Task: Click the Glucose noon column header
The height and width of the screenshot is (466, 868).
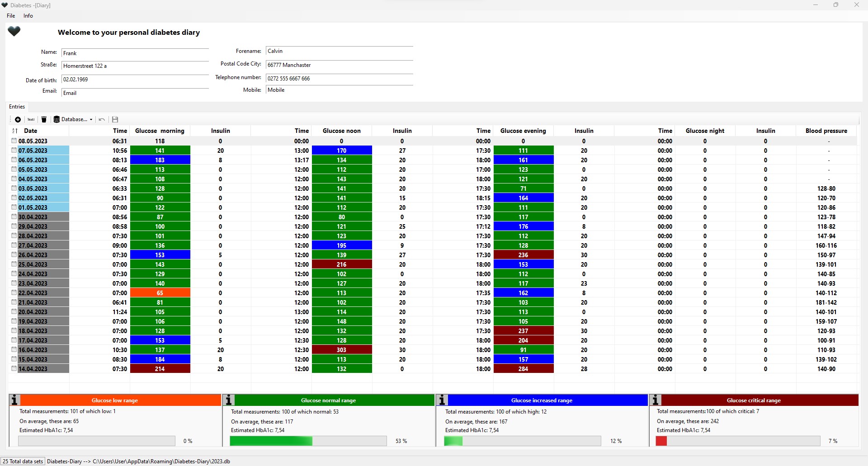Action: (342, 131)
